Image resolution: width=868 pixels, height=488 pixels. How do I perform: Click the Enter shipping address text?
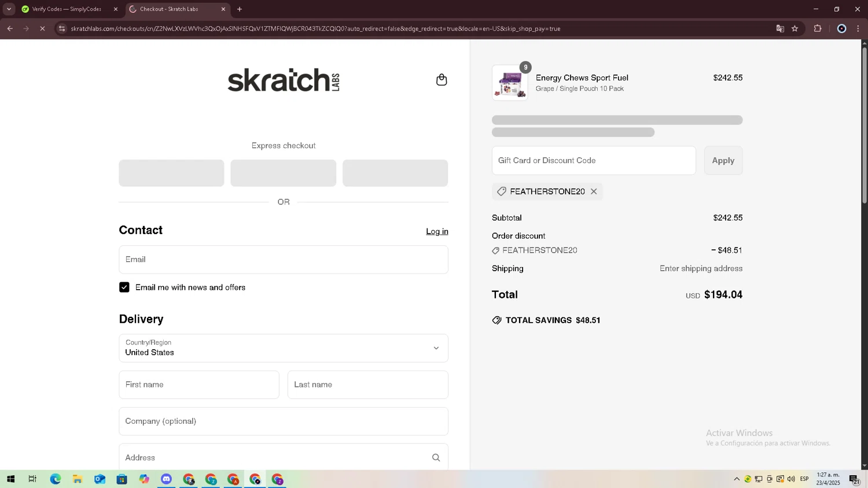pos(701,268)
